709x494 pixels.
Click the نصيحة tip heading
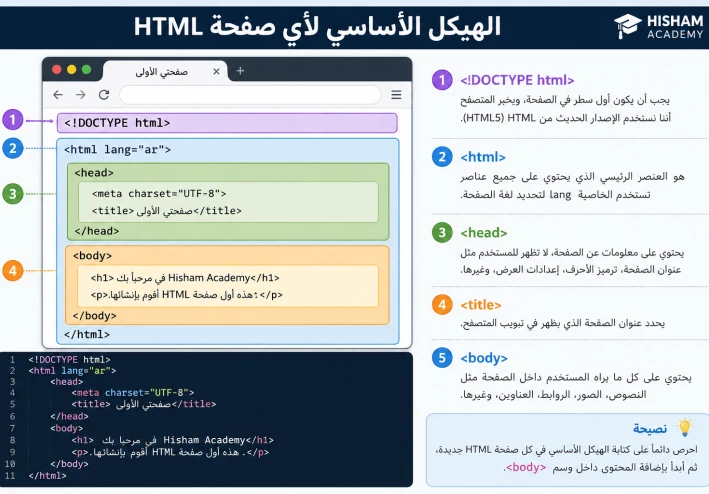click(650, 428)
